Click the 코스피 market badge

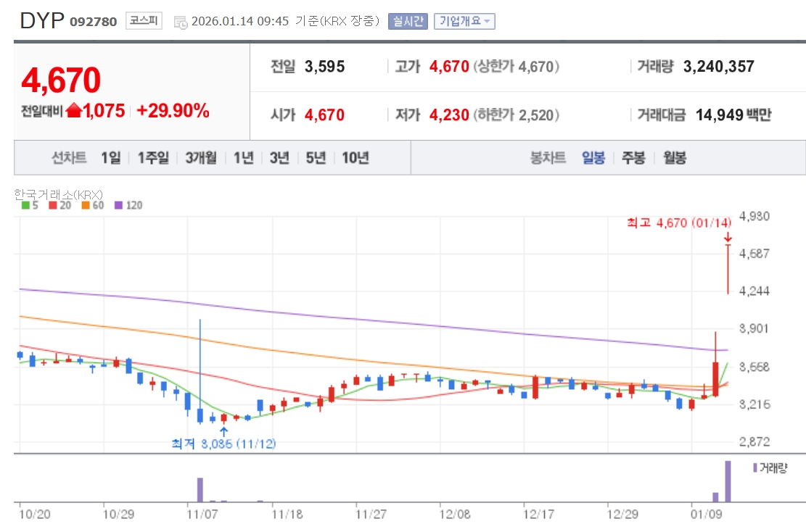tap(144, 20)
